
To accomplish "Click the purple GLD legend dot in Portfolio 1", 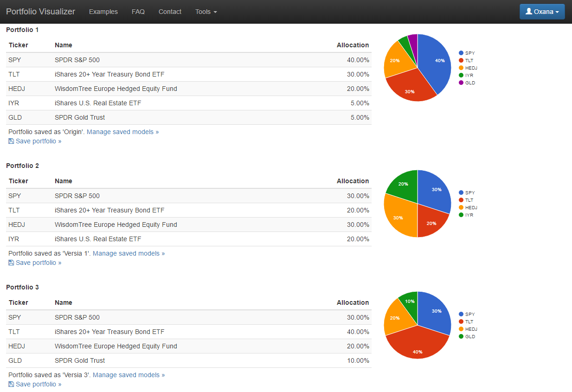I will pyautogui.click(x=461, y=83).
